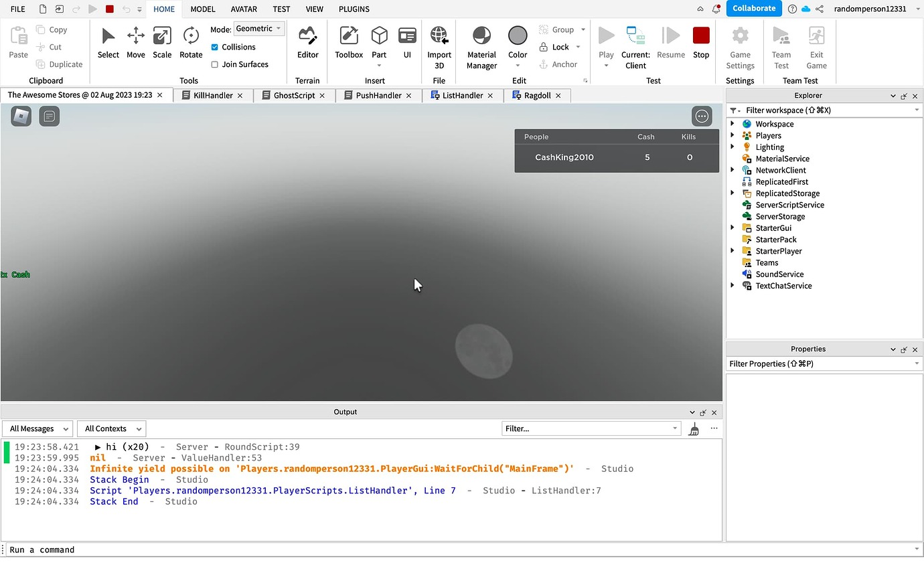Select the Rotate tool
The width and height of the screenshot is (924, 577).
191,43
